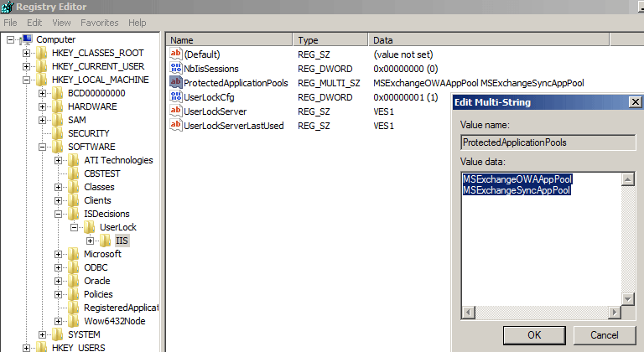The image size is (644, 352).
Task: Click the HKEY_LOCAL_MACHINE folder icon
Action: click(41, 80)
